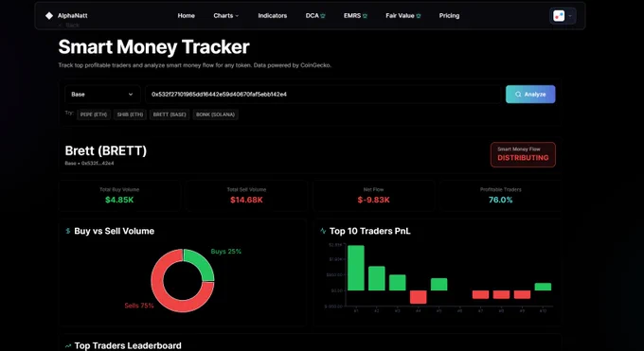The image size is (644, 351).
Task: Click the AlphaNatt diamond logo
Action: (x=49, y=15)
